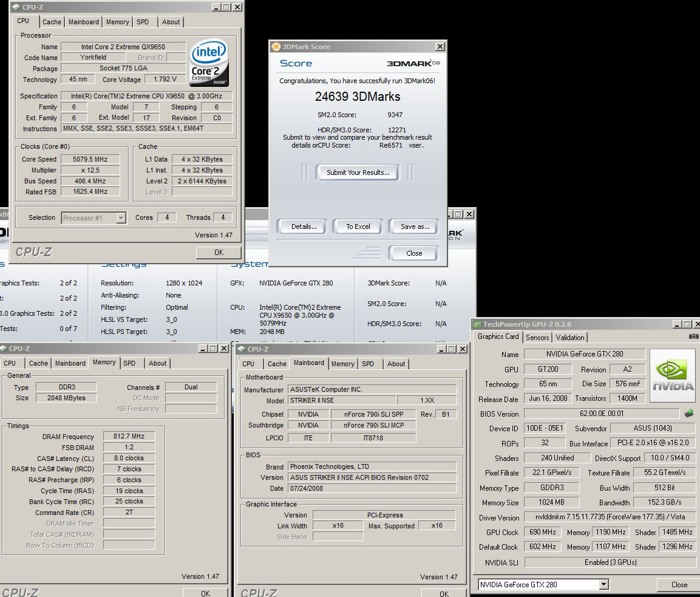Select Graphics Card tab in GPU-Z
The image size is (700, 597).
498,336
